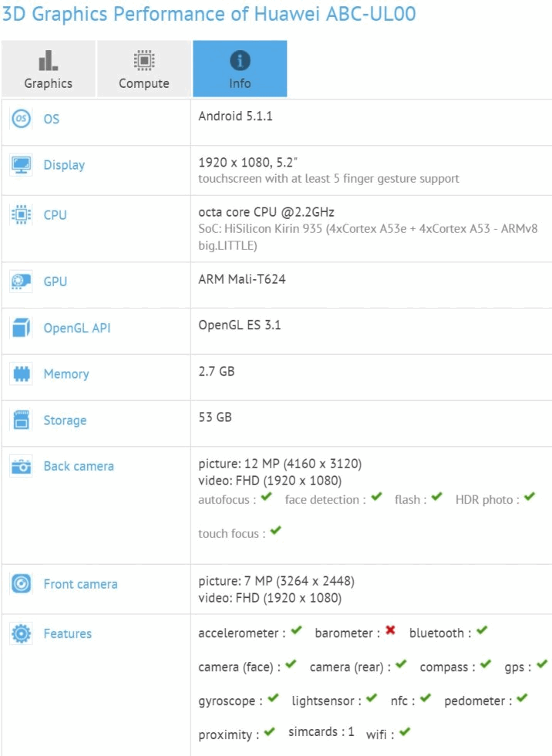Open the Storage label link

click(x=65, y=420)
